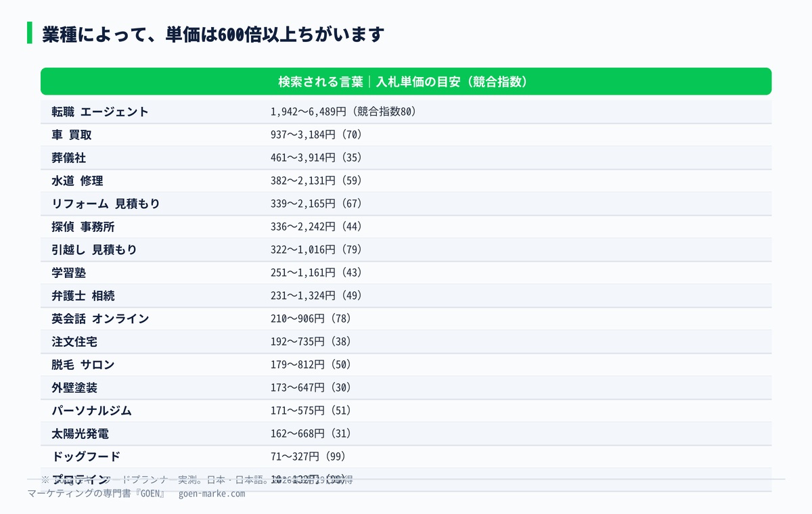Click the value 339〜2,165円（67）

[x=317, y=204]
